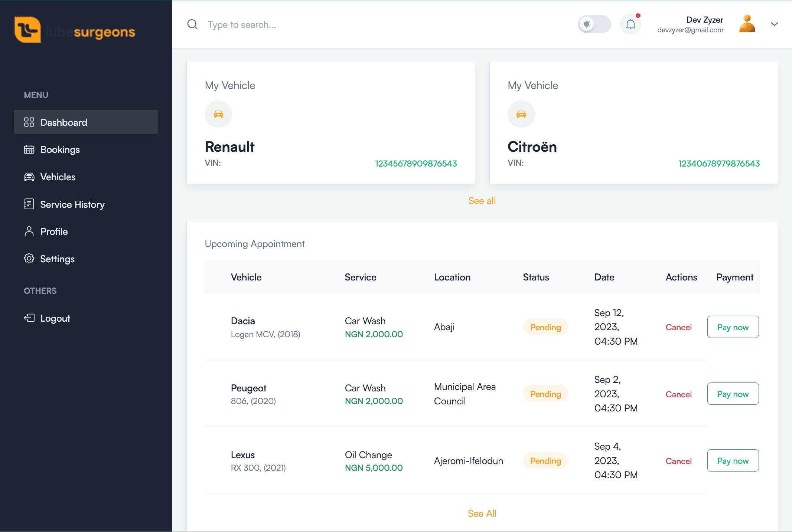This screenshot has width=792, height=532.
Task: Select Service History in the sidebar
Action: (x=86, y=204)
